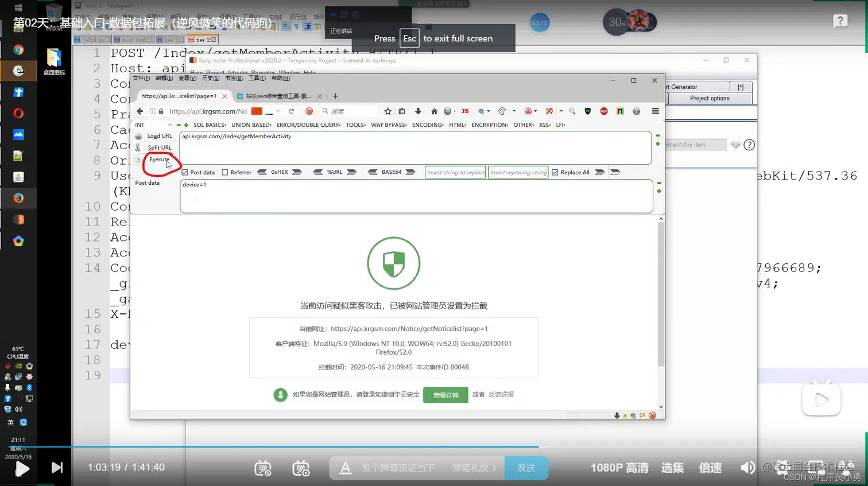Expand the INT type dropdown
The height and width of the screenshot is (486, 868).
click(153, 125)
